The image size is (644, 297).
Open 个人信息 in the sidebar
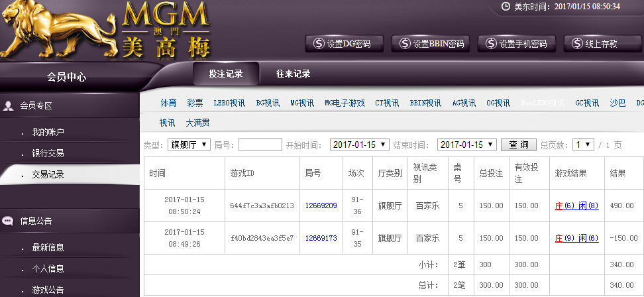coord(48,268)
